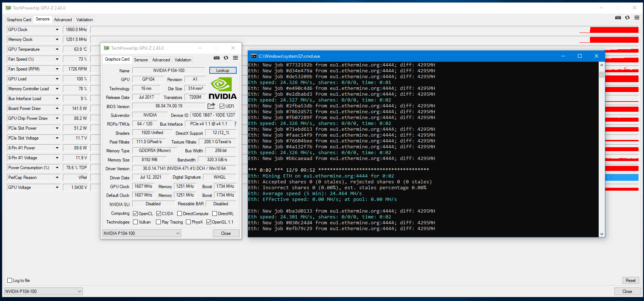
Task: Toggle OpenGL 1.1 checkbox
Action: click(x=209, y=222)
